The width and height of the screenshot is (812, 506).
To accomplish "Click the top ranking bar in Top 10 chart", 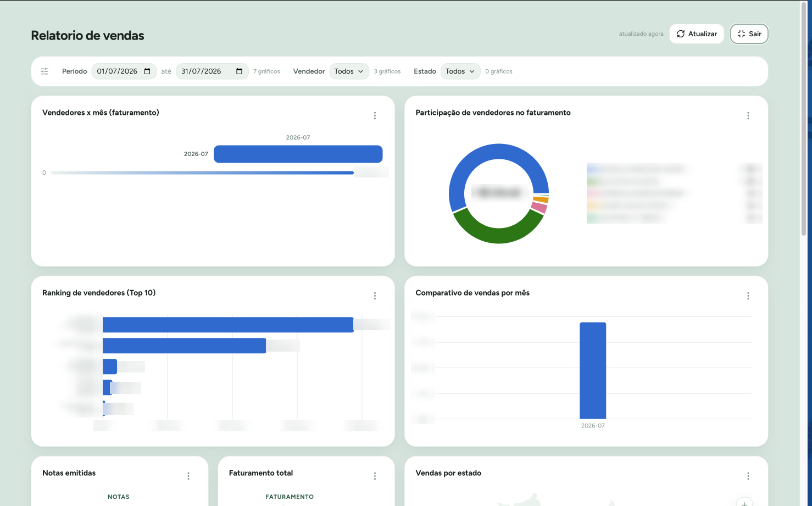I will 228,325.
